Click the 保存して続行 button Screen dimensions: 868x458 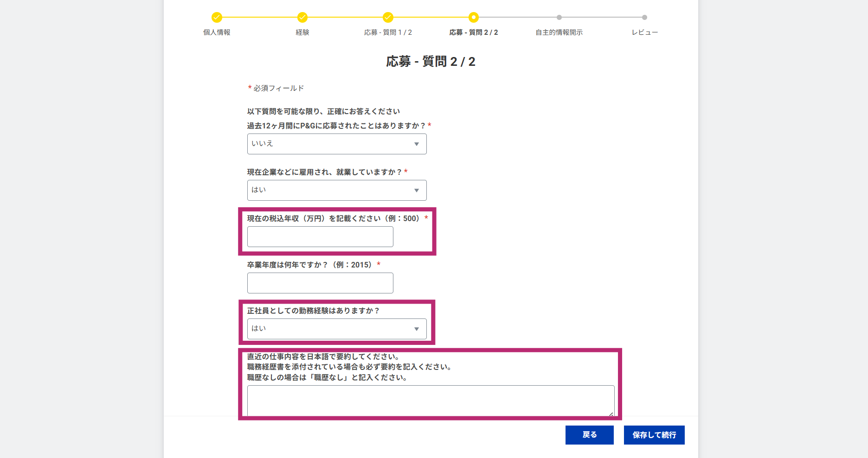pyautogui.click(x=654, y=435)
